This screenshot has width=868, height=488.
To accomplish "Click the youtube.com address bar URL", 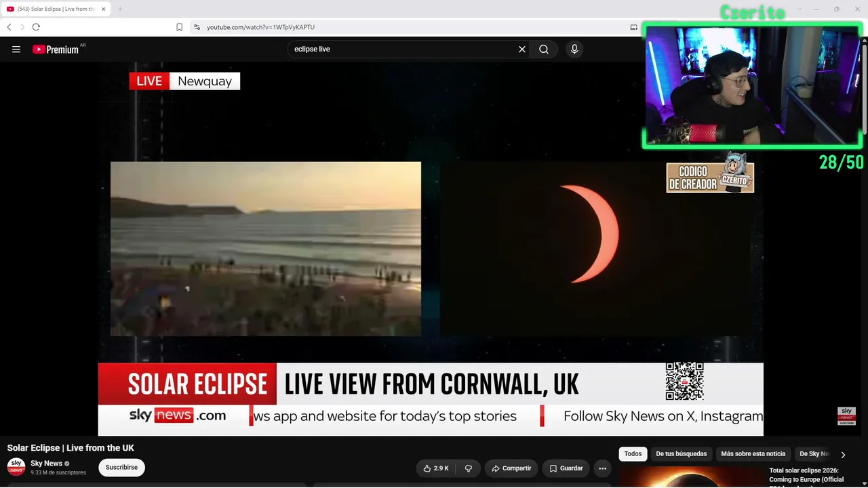I will pos(260,27).
